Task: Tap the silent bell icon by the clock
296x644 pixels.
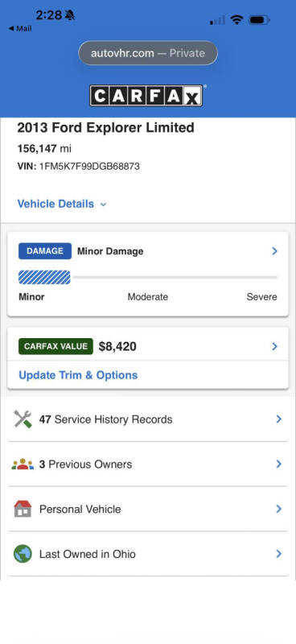Action: pos(70,15)
